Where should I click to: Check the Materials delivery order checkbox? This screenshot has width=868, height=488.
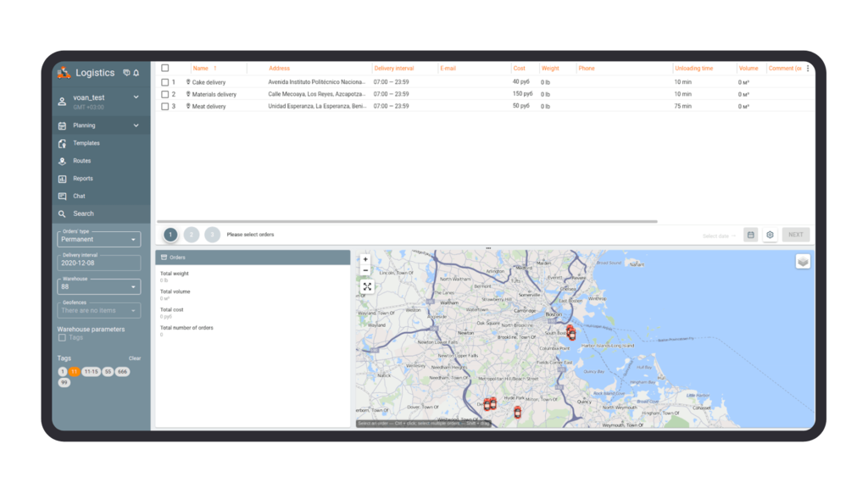(x=165, y=94)
